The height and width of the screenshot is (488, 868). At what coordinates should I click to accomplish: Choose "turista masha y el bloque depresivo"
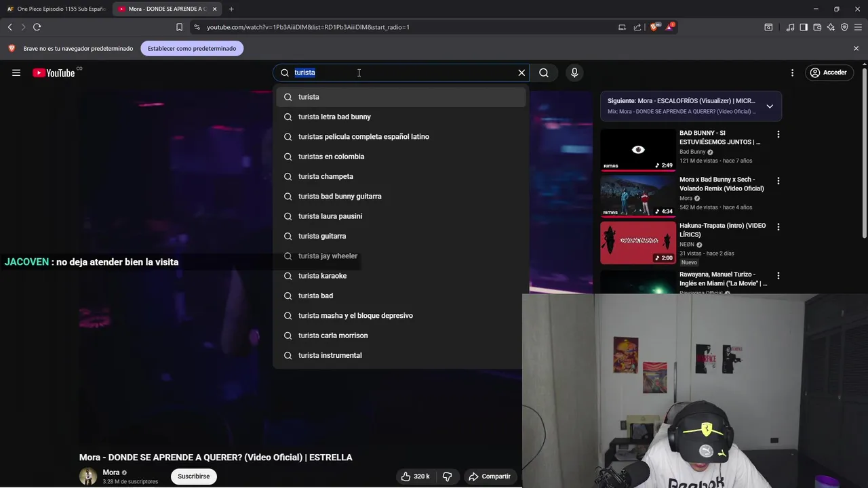click(401, 315)
